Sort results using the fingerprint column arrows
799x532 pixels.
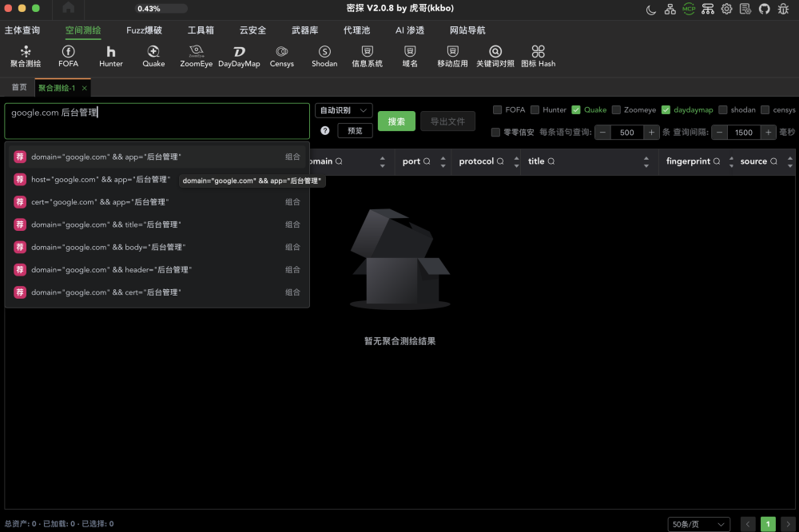coord(731,161)
